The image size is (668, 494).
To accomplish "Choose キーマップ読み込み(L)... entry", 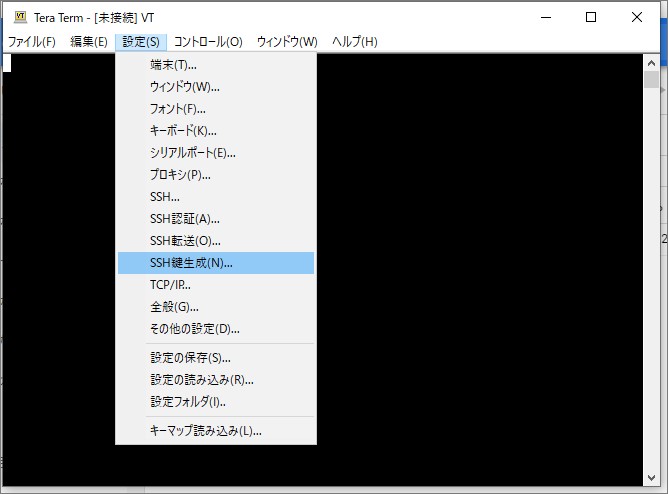I will tap(216, 431).
